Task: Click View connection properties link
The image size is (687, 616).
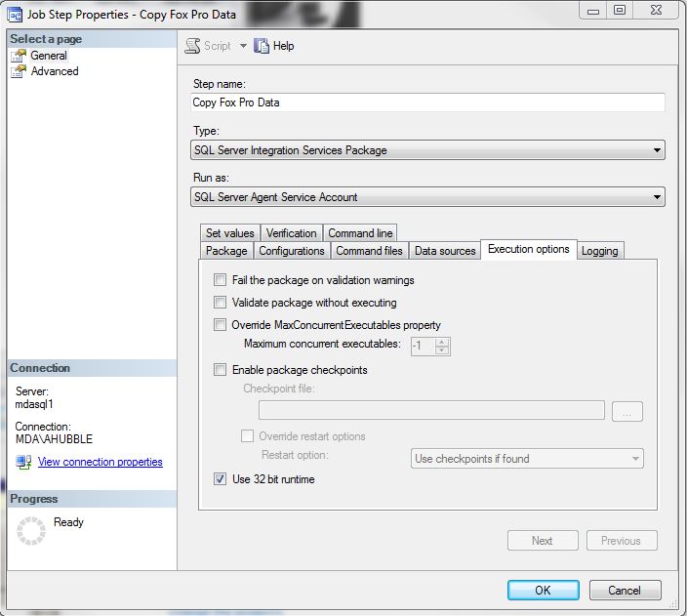Action: pyautogui.click(x=101, y=462)
